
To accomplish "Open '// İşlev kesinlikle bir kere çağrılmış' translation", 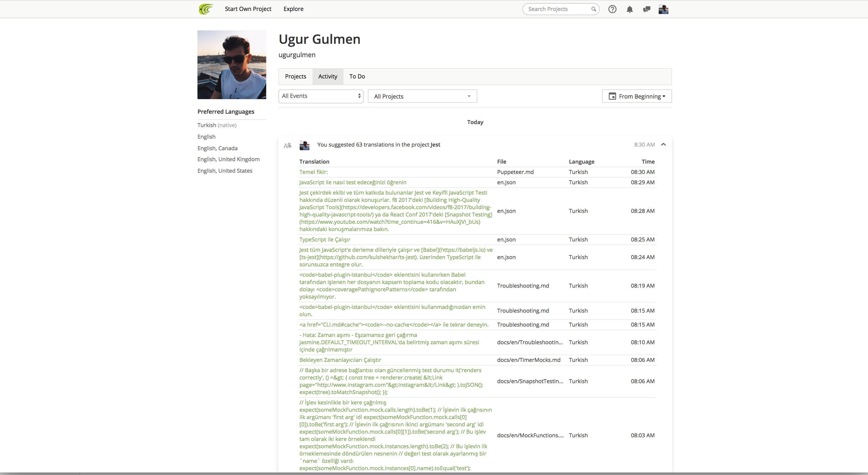I will [x=396, y=435].
